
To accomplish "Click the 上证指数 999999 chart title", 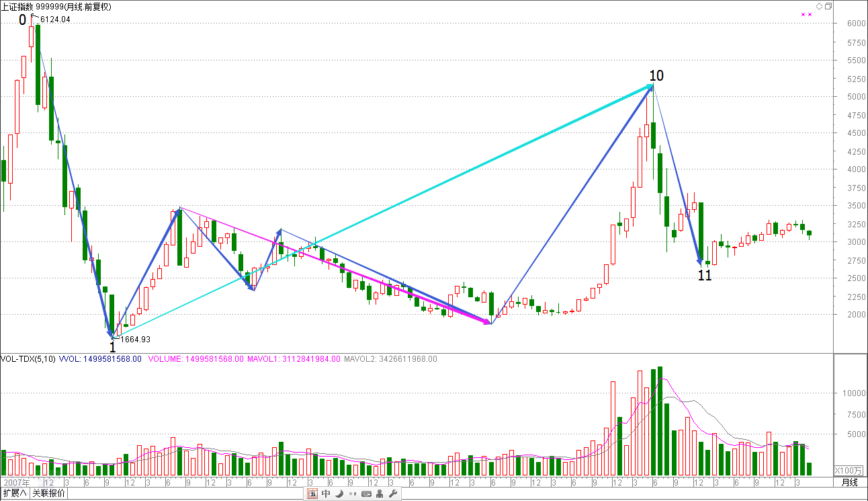I will (57, 7).
